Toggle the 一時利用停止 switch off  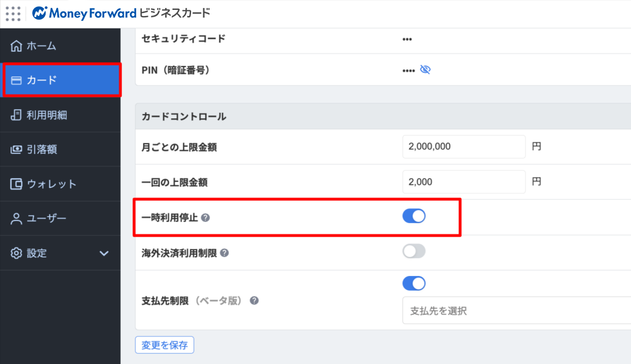(x=414, y=216)
